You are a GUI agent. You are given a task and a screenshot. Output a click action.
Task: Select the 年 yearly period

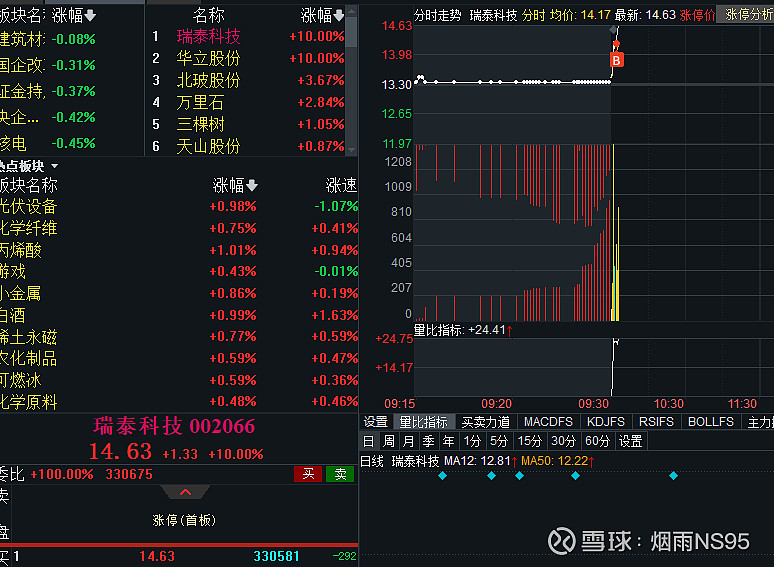coord(448,441)
